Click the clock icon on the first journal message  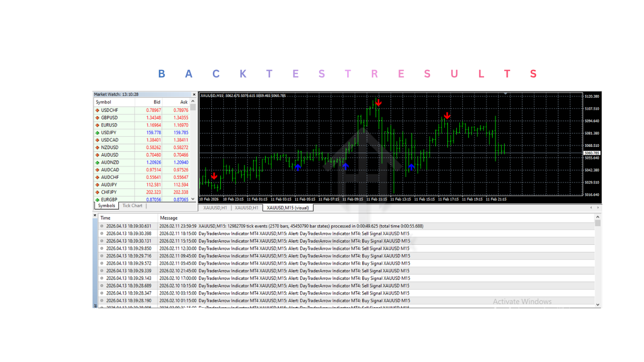point(102,226)
